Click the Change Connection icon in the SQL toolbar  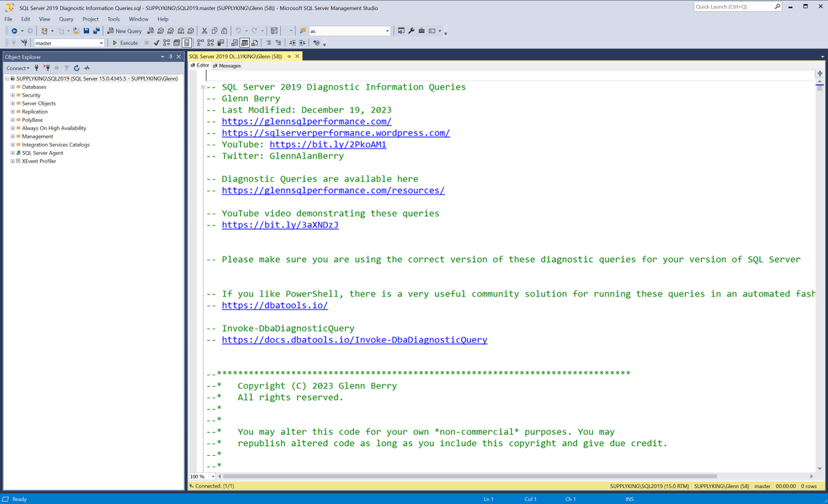(x=24, y=43)
